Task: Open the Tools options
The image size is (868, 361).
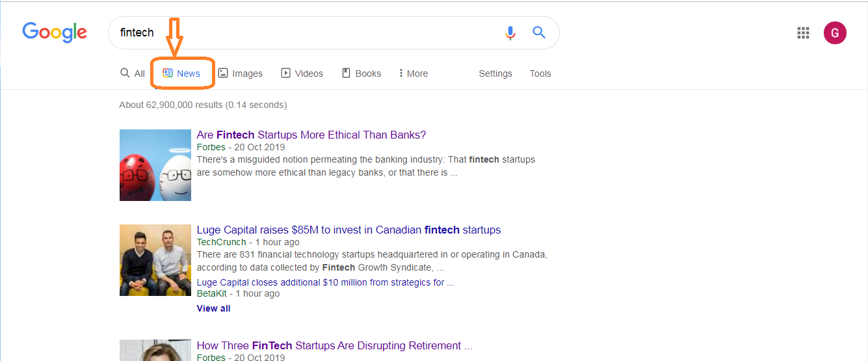Action: tap(540, 74)
